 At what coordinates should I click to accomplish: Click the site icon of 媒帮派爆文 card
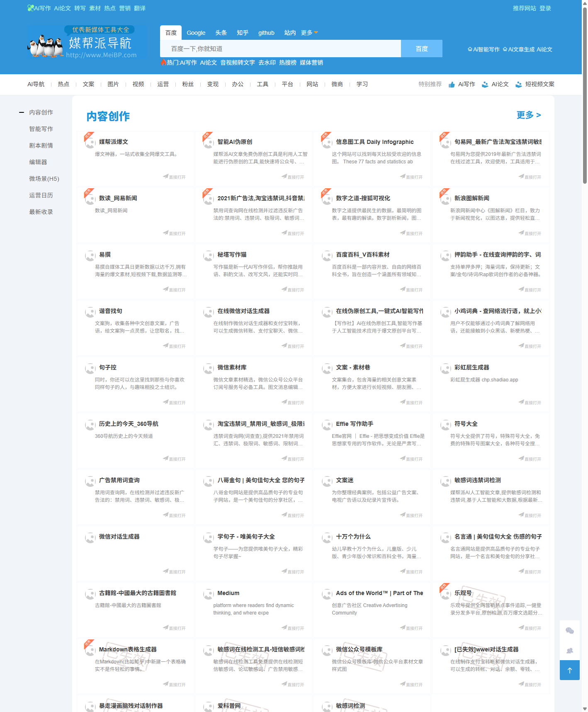90,142
